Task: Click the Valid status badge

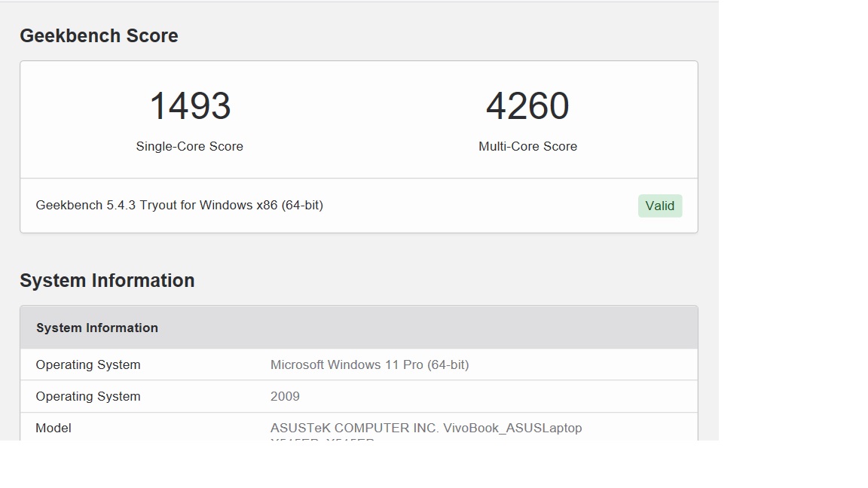Action: click(659, 206)
